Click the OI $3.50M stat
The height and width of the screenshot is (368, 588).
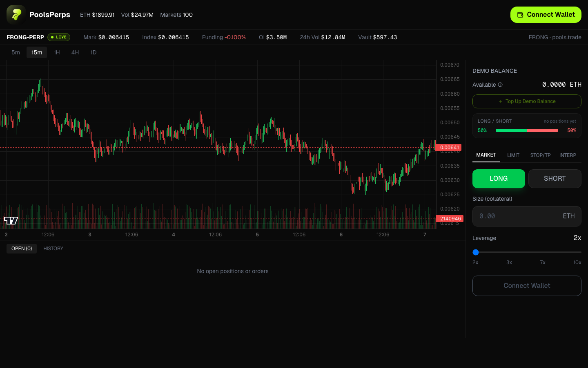click(273, 37)
